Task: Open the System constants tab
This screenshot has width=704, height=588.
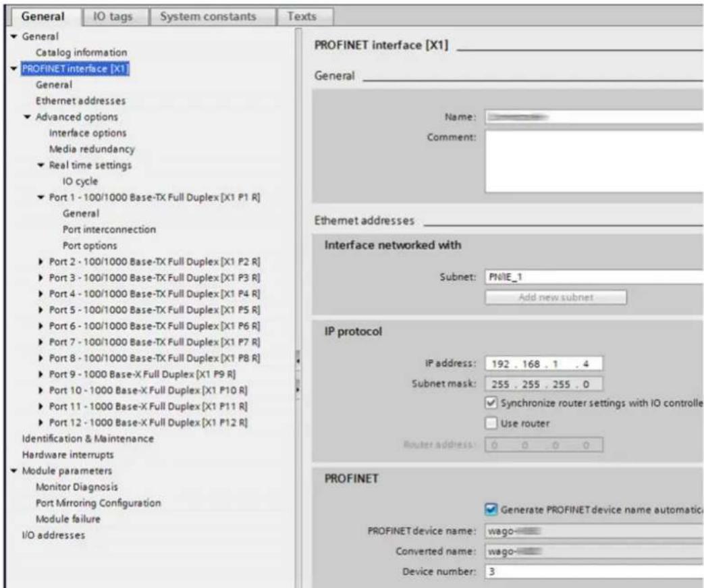Action: [x=209, y=17]
